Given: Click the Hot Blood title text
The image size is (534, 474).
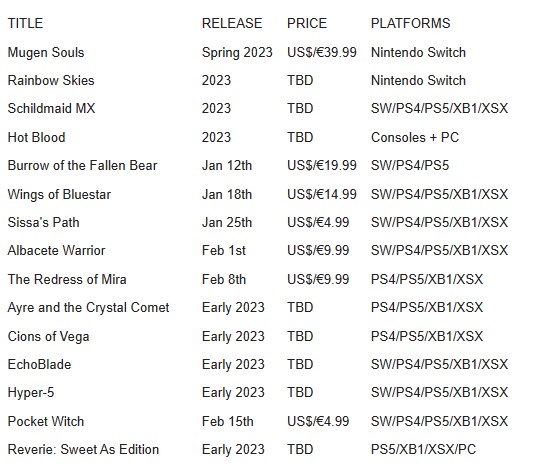Looking at the screenshot, I should (x=36, y=138).
